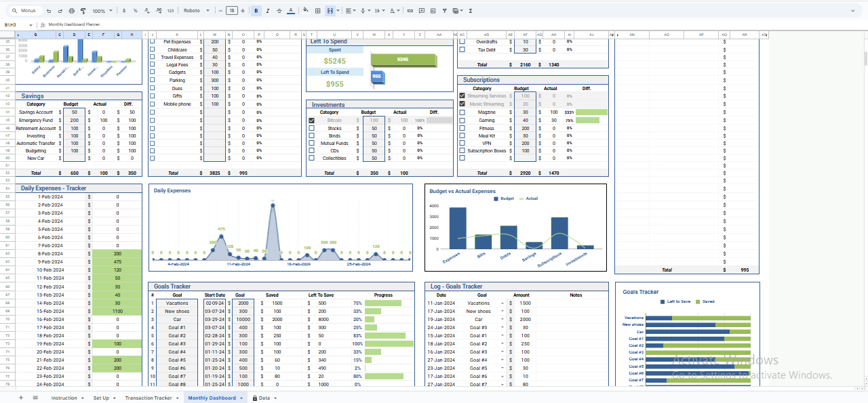
Task: Check the Stocks investment checkbox
Action: (312, 128)
